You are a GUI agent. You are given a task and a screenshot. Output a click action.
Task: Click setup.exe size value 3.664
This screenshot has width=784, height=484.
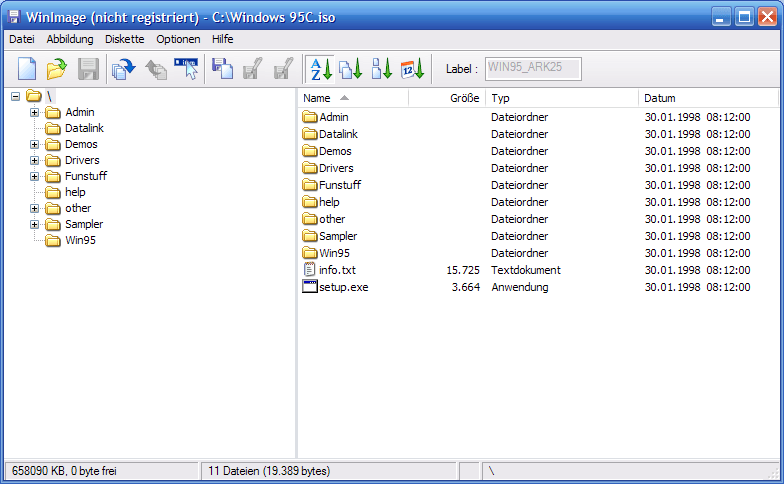466,287
